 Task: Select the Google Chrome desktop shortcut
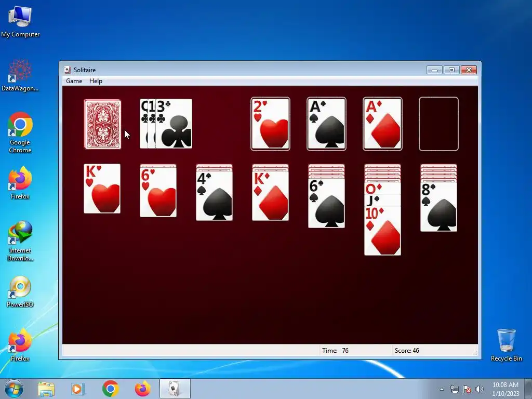(x=20, y=132)
